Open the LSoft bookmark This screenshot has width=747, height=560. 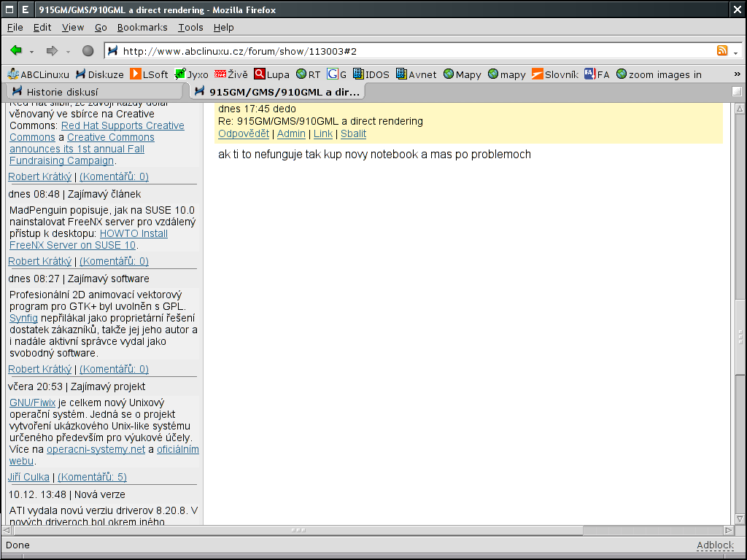point(149,74)
